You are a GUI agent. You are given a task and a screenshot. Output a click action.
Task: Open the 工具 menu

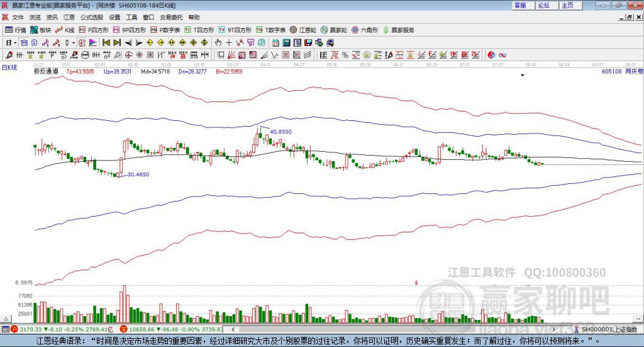click(x=131, y=17)
